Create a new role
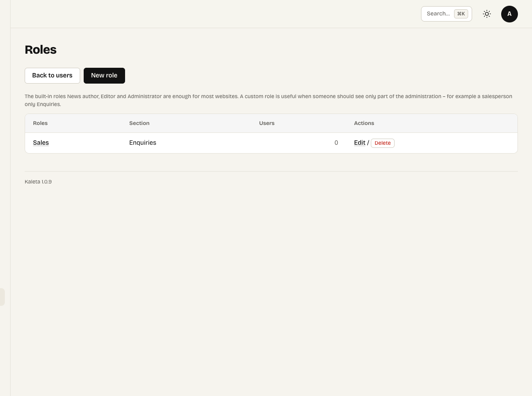The image size is (532, 396). [x=104, y=76]
